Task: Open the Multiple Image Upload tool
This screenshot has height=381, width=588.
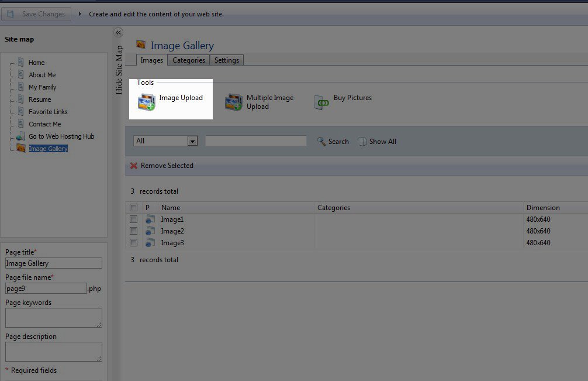Action: (x=234, y=102)
